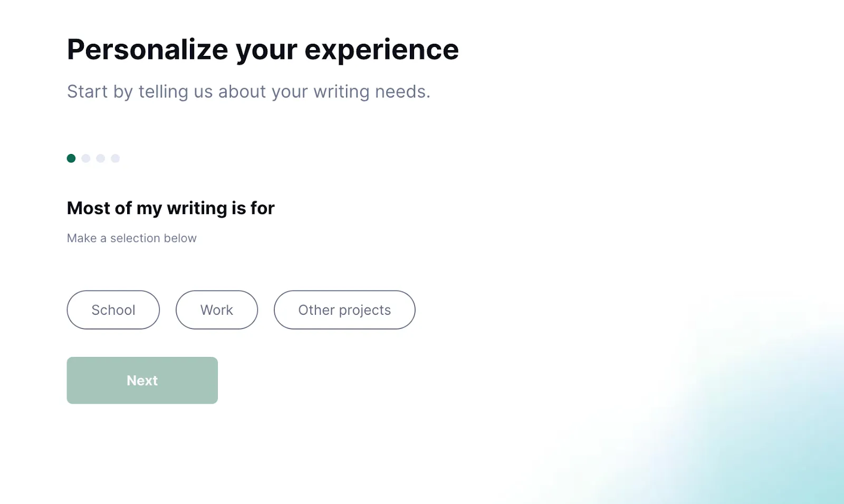Choose Work as your writing purpose
The image size is (844, 504).
(x=216, y=310)
